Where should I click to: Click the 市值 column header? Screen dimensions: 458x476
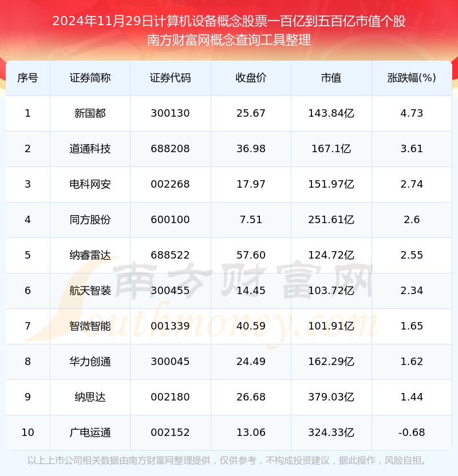pyautogui.click(x=331, y=78)
